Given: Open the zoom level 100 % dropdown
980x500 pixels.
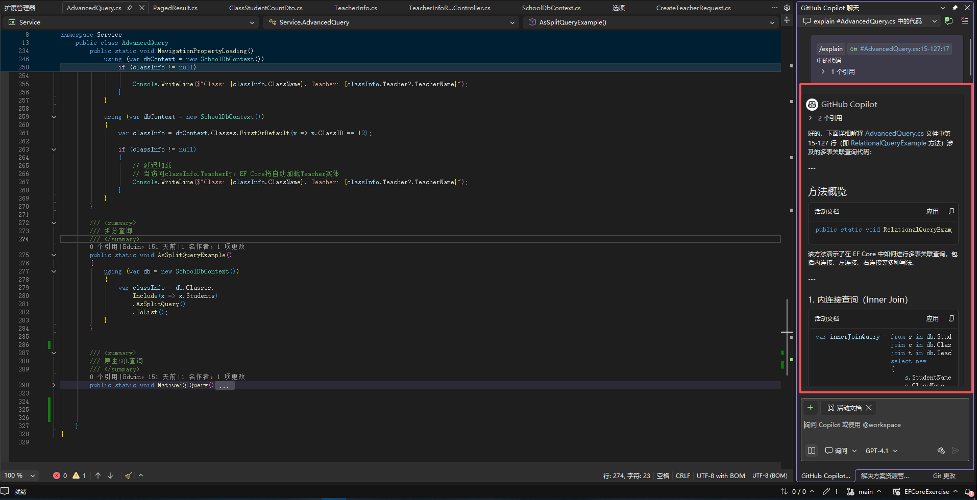Looking at the screenshot, I should coord(19,476).
